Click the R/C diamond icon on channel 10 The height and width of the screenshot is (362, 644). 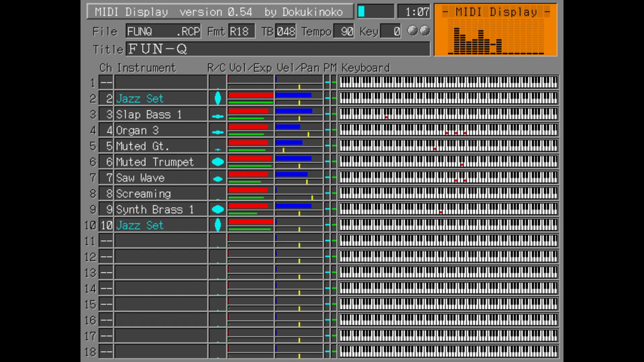pos(217,225)
